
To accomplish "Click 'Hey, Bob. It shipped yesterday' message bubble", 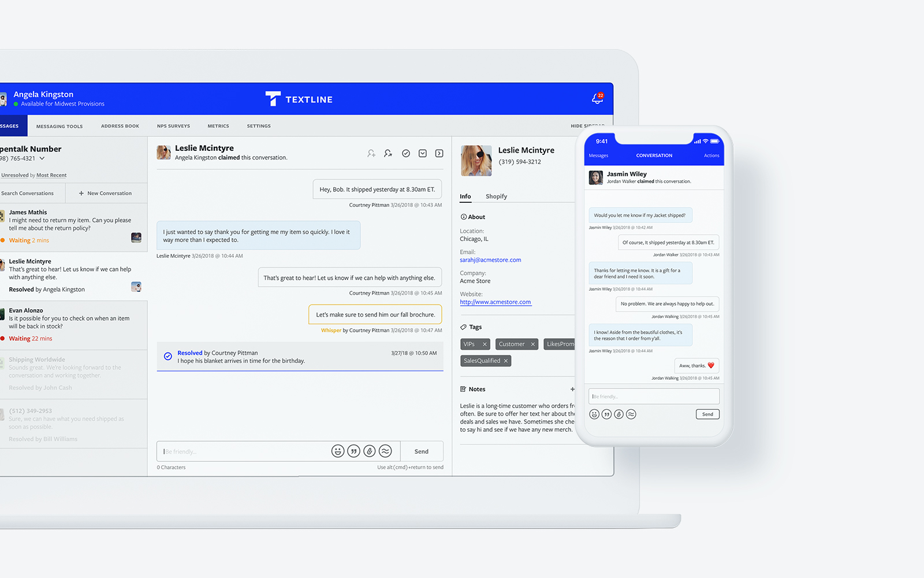I will tap(377, 189).
